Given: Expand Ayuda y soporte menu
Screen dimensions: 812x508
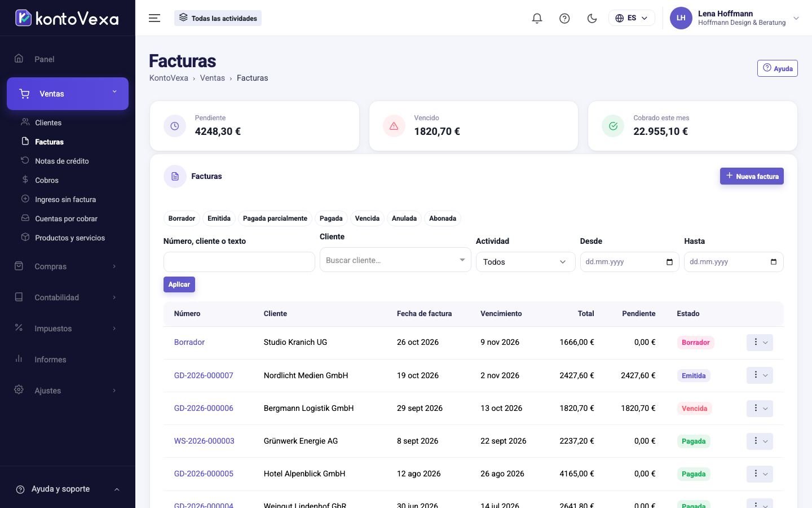Looking at the screenshot, I should point(68,489).
